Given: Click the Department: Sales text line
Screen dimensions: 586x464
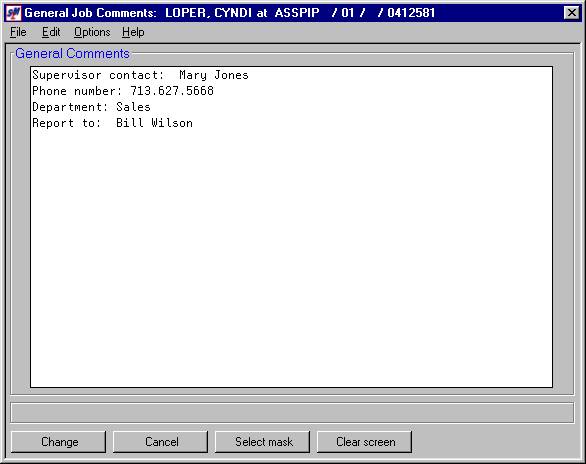Looking at the screenshot, I should pos(92,107).
